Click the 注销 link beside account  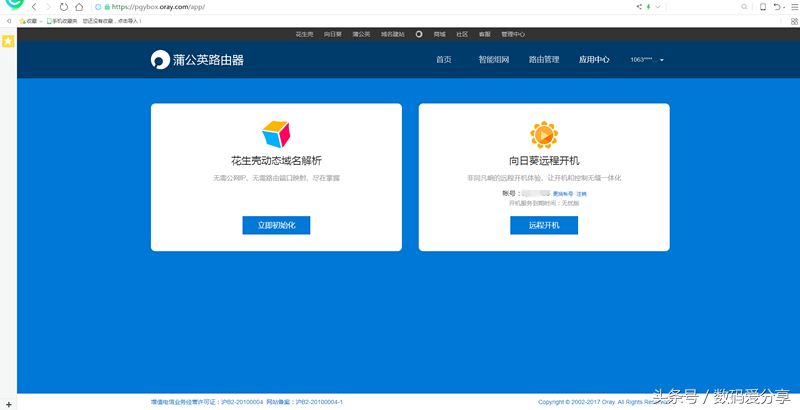tap(581, 194)
